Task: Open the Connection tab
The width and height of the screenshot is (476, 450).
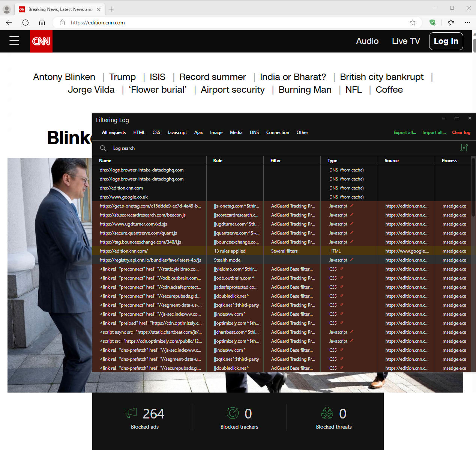Action: coord(278,132)
